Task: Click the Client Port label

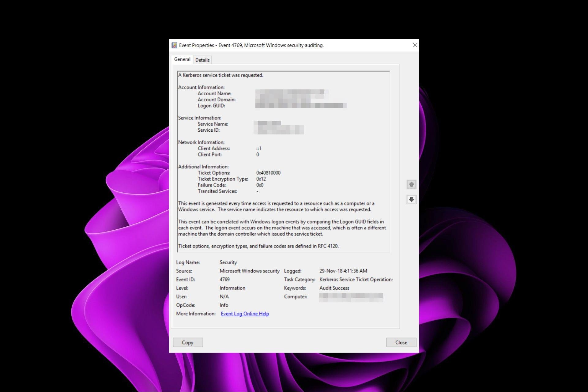Action: click(210, 155)
